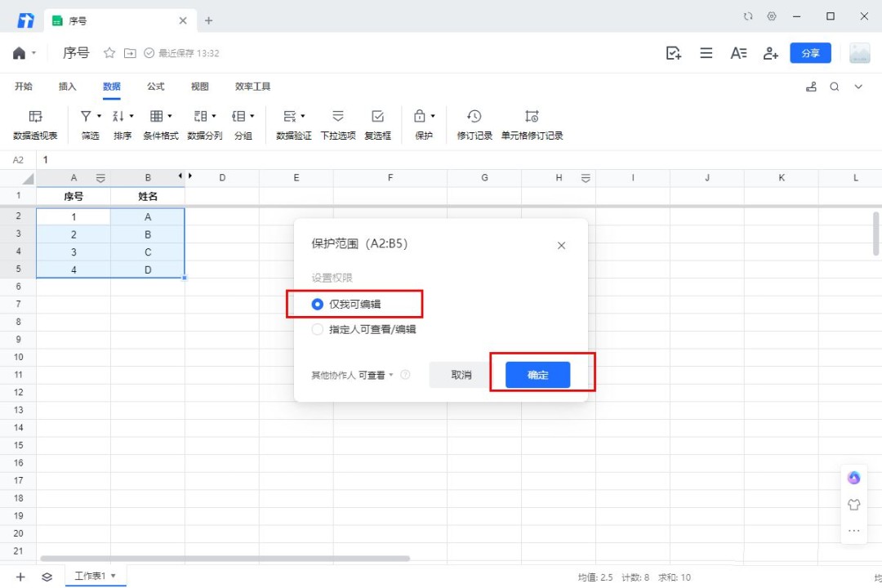This screenshot has height=588, width=882.
Task: Click the 修订记录 history icon
Action: click(x=474, y=117)
